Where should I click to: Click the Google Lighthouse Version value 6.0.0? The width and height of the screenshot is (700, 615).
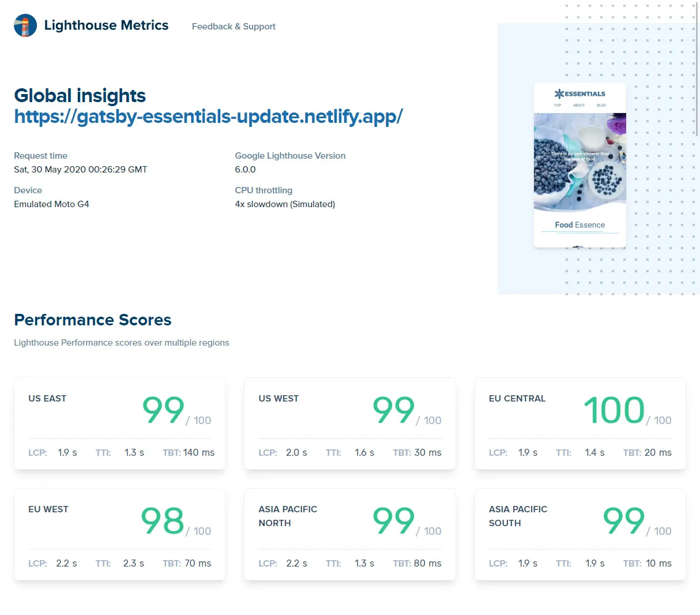245,170
